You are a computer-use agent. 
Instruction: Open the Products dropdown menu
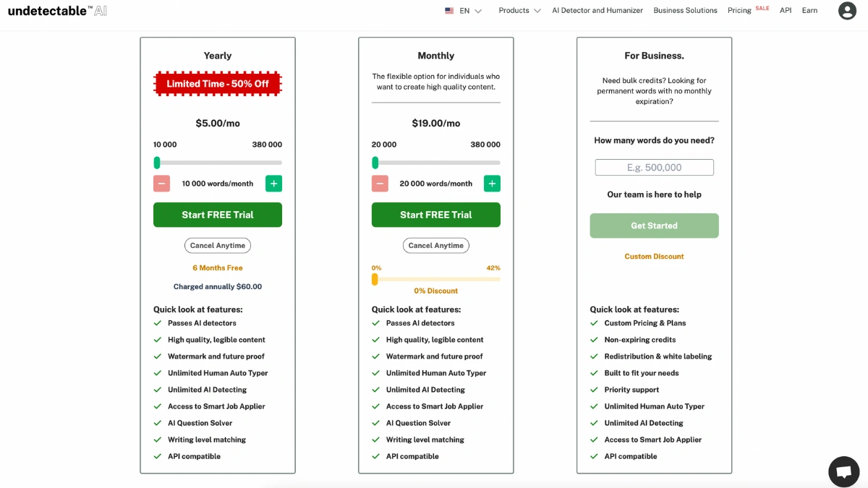click(519, 11)
